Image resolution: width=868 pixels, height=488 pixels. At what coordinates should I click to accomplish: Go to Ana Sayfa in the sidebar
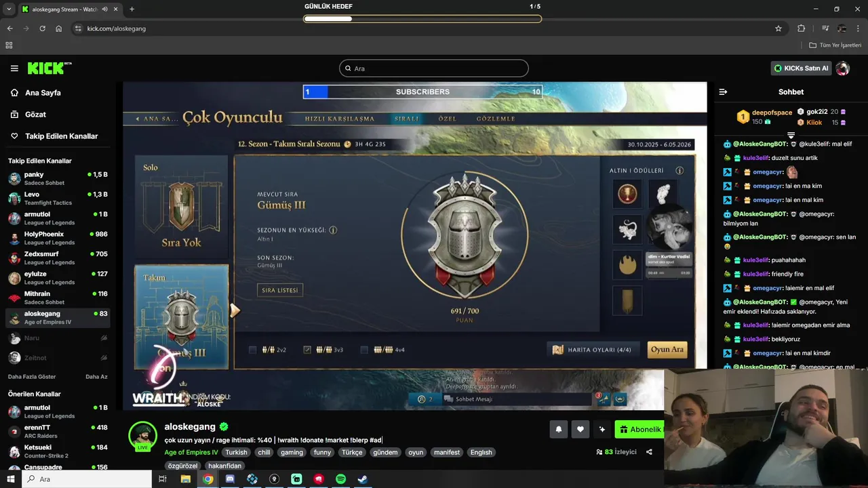[x=43, y=93]
